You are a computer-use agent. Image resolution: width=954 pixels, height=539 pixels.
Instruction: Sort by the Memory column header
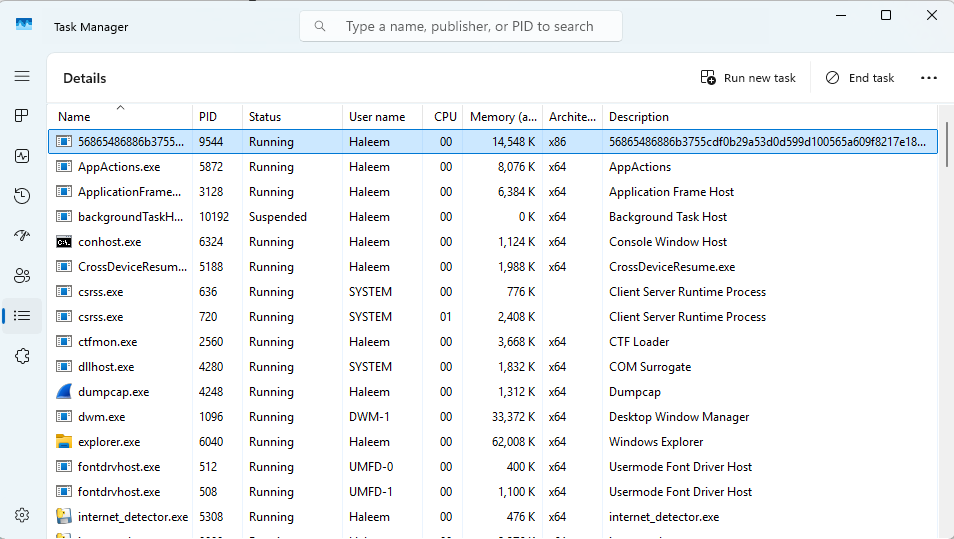[503, 117]
